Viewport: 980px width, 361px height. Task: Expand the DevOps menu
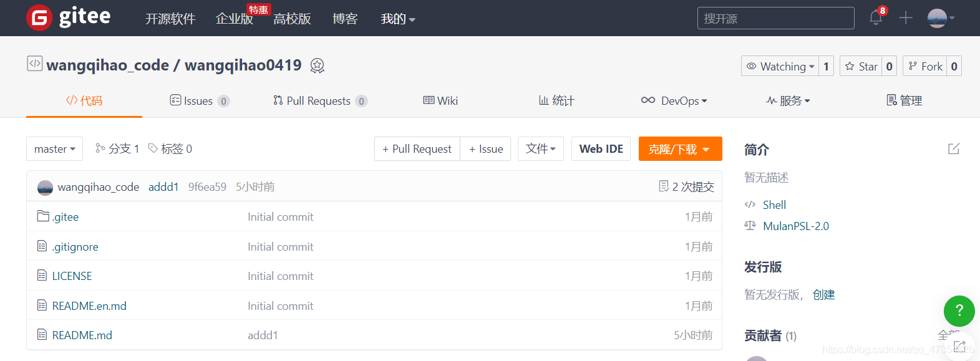tap(674, 100)
